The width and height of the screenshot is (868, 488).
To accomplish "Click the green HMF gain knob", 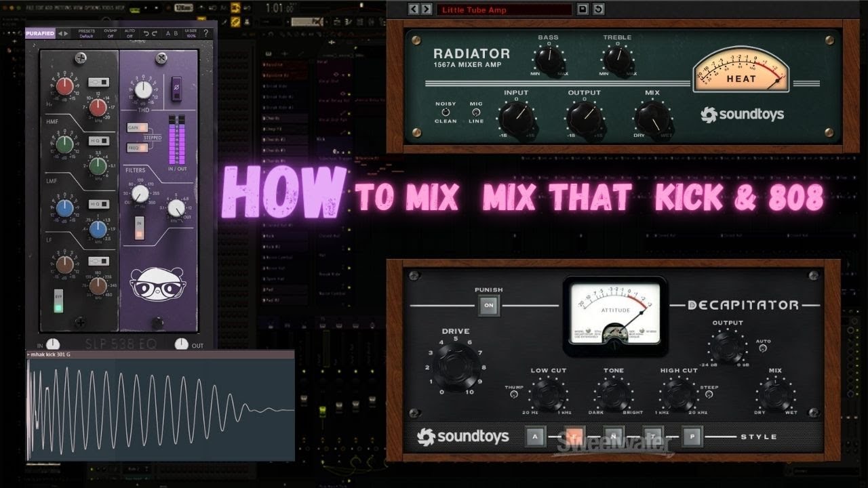I will coord(65,144).
